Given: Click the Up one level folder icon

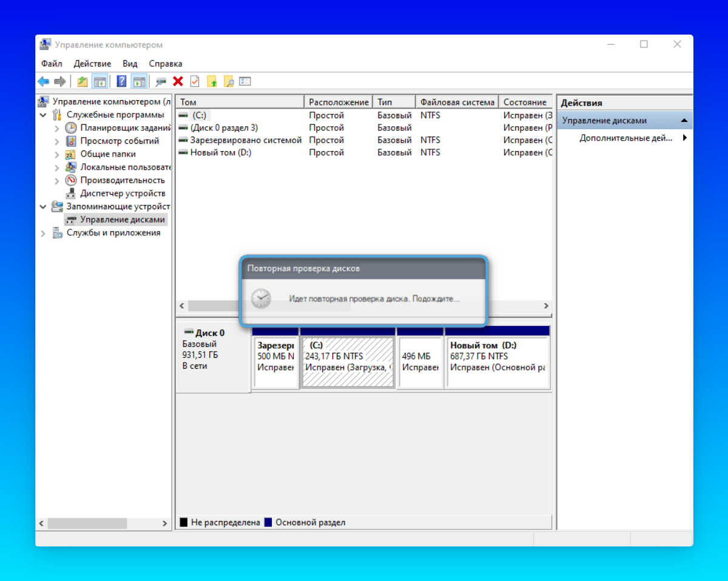Looking at the screenshot, I should click(x=83, y=81).
